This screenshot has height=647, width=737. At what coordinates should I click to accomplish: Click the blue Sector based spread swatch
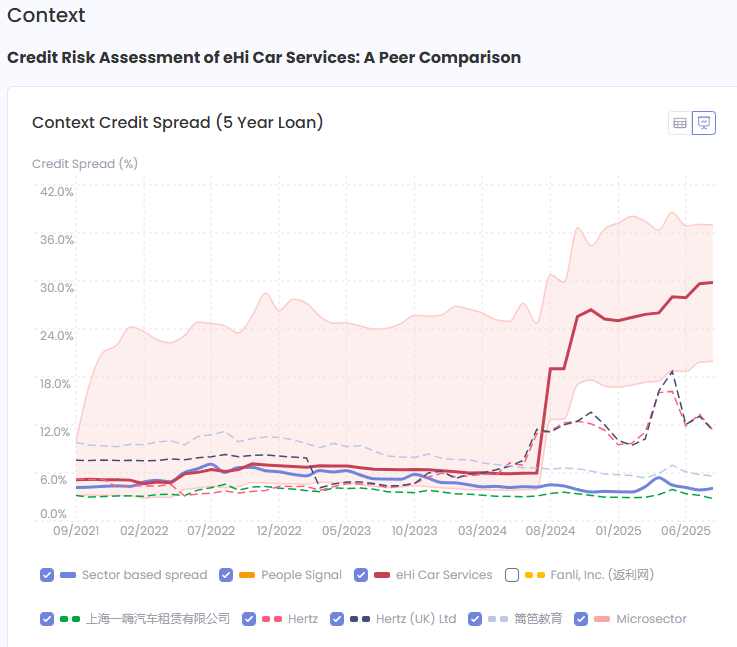pos(68,575)
